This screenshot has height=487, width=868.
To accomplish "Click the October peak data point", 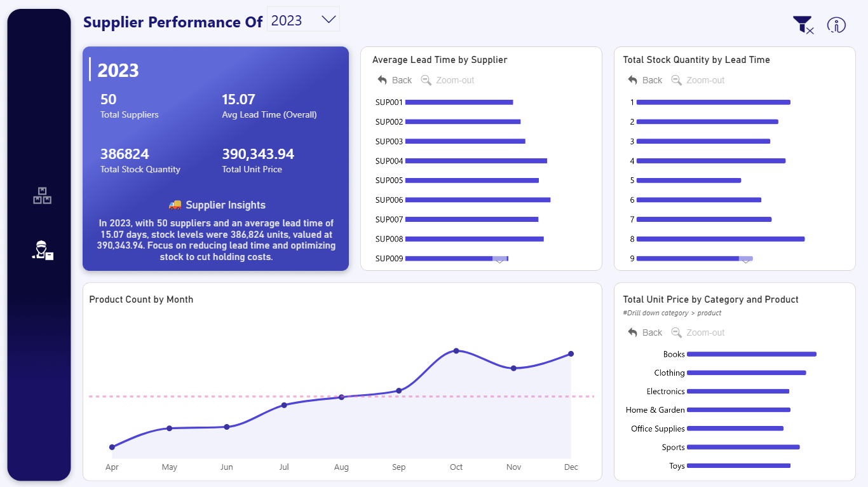I will tap(456, 351).
